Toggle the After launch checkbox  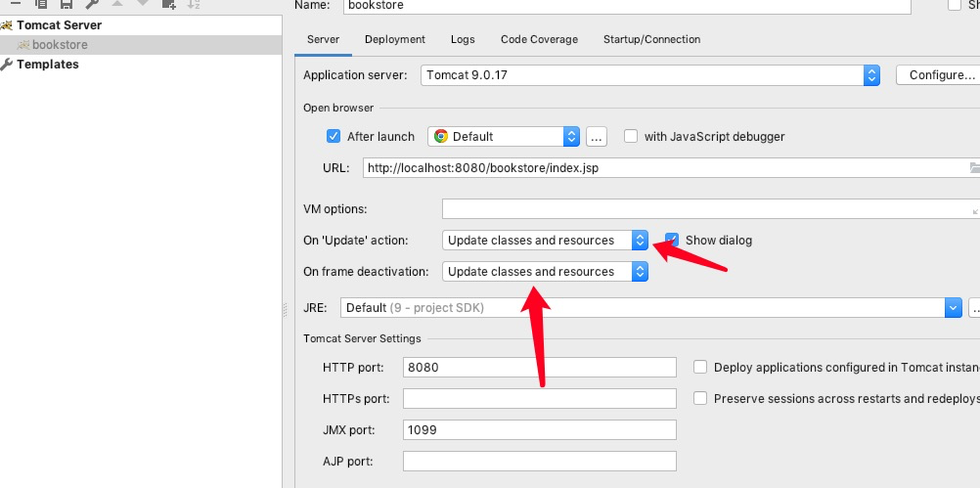point(334,136)
